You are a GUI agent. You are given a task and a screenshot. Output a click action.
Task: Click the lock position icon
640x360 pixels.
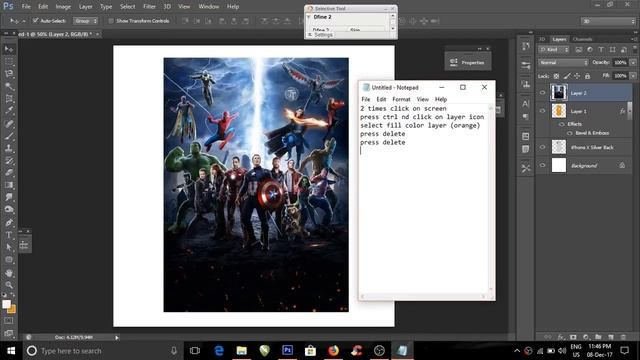(x=577, y=76)
